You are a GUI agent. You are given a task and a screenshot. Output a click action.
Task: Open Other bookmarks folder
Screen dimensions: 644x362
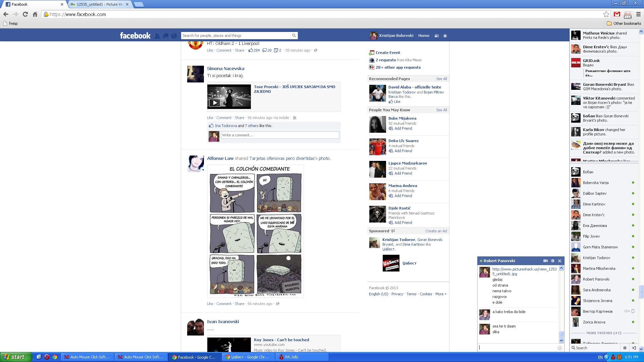click(624, 23)
